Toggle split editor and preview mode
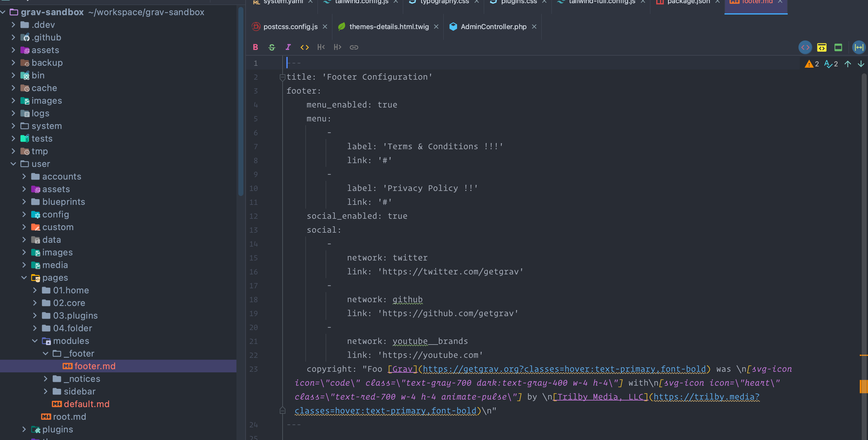The image size is (868, 440). [x=822, y=47]
